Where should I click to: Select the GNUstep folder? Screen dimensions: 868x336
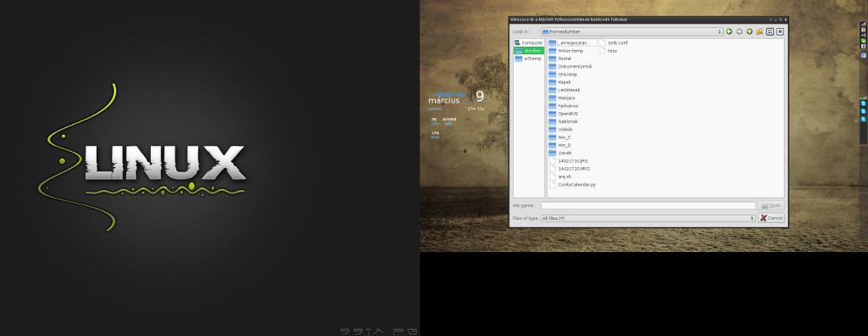(563, 74)
